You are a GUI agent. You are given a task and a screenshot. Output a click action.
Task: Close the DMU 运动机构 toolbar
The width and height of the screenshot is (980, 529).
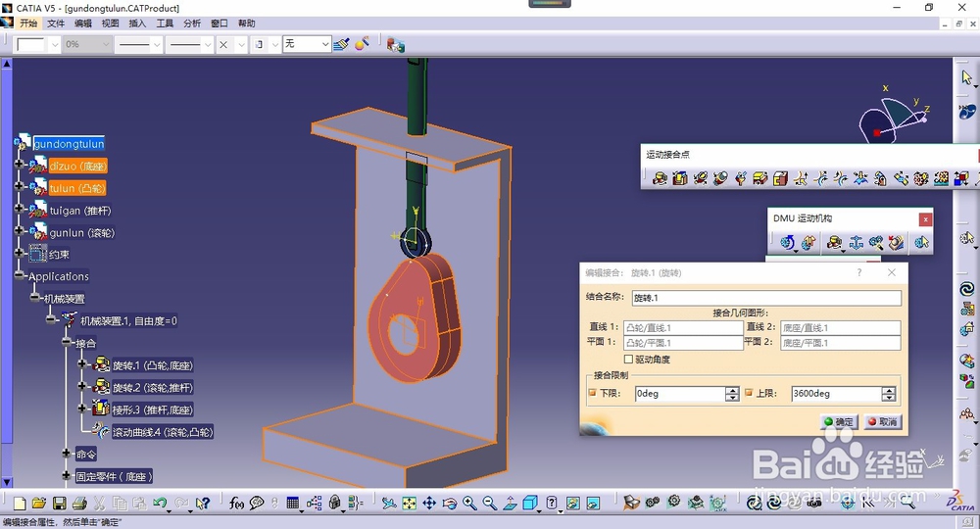pos(926,219)
